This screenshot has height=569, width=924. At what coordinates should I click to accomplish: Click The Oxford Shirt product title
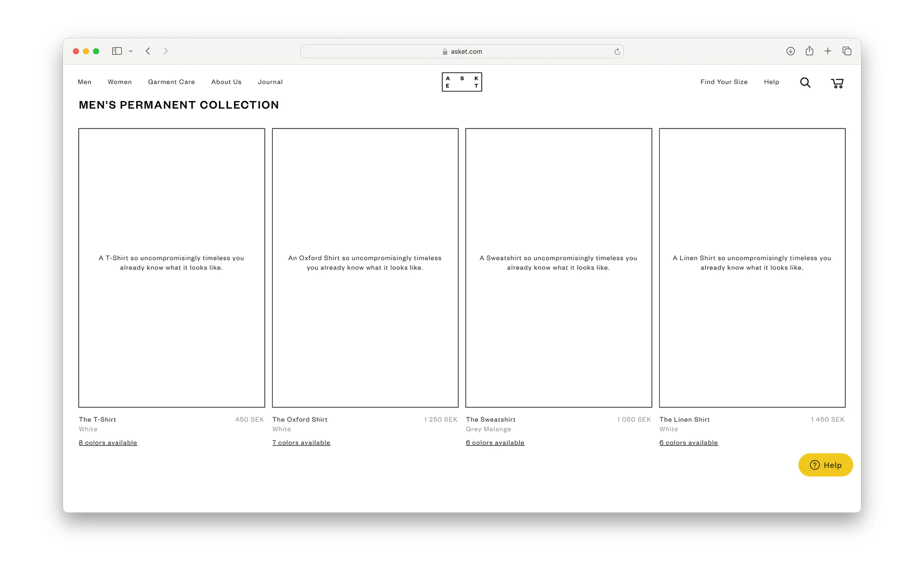tap(300, 419)
